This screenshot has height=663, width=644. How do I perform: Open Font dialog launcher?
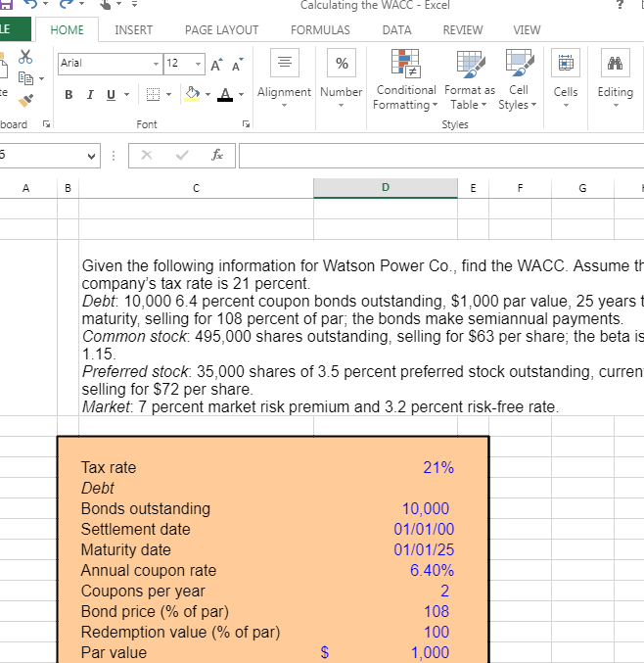(x=246, y=124)
